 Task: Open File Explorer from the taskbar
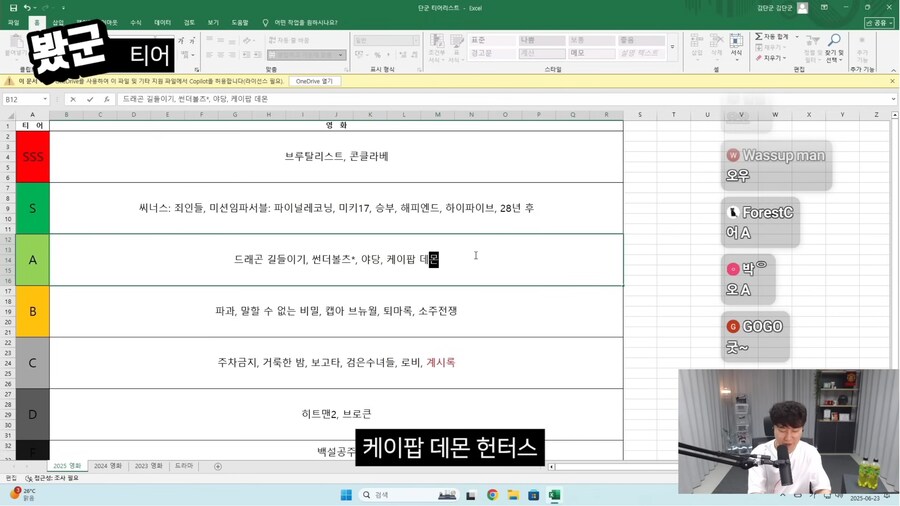pos(513,495)
